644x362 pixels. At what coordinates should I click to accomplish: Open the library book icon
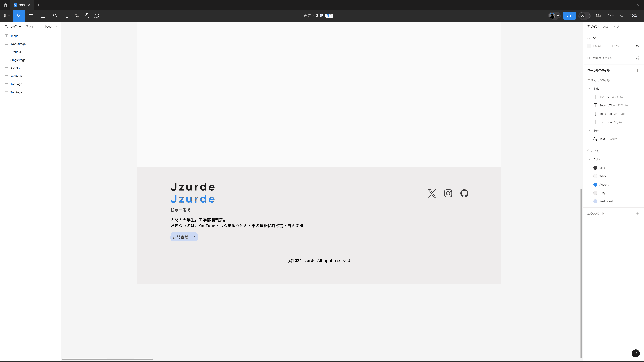pos(598,15)
